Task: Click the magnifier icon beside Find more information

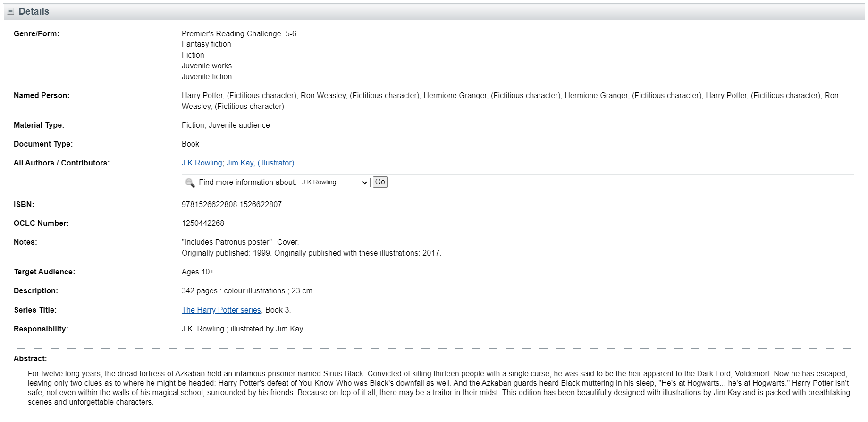Action: (x=190, y=182)
